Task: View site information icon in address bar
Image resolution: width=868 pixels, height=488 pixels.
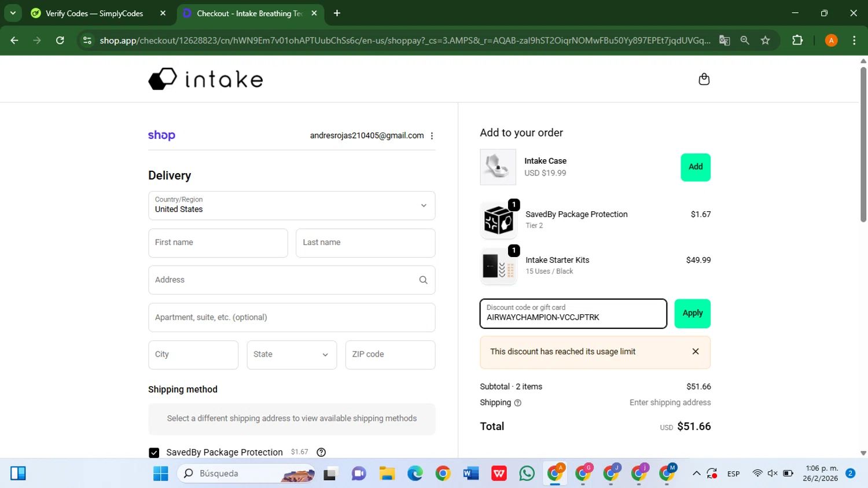Action: coord(87,40)
